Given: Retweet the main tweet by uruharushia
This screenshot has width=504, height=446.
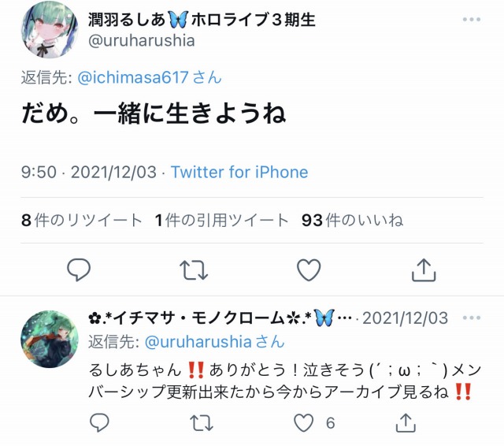Looking at the screenshot, I should click(194, 270).
